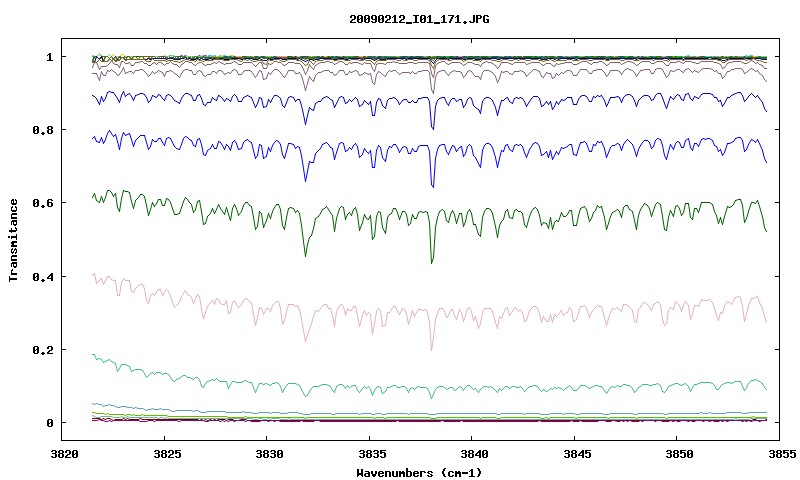
Task: Click the x-axis tick label 3825
Action: click(x=167, y=454)
